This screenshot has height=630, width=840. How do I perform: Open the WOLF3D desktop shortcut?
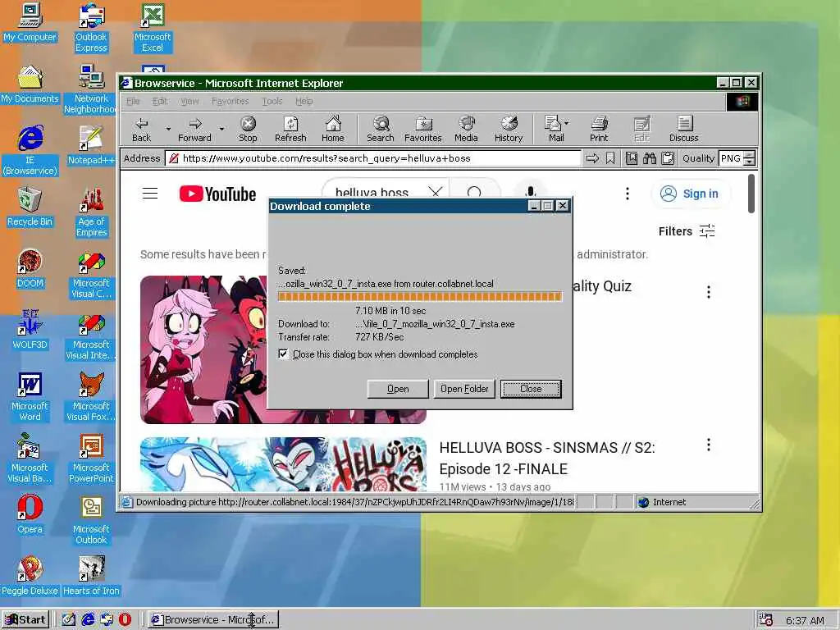[x=30, y=330]
